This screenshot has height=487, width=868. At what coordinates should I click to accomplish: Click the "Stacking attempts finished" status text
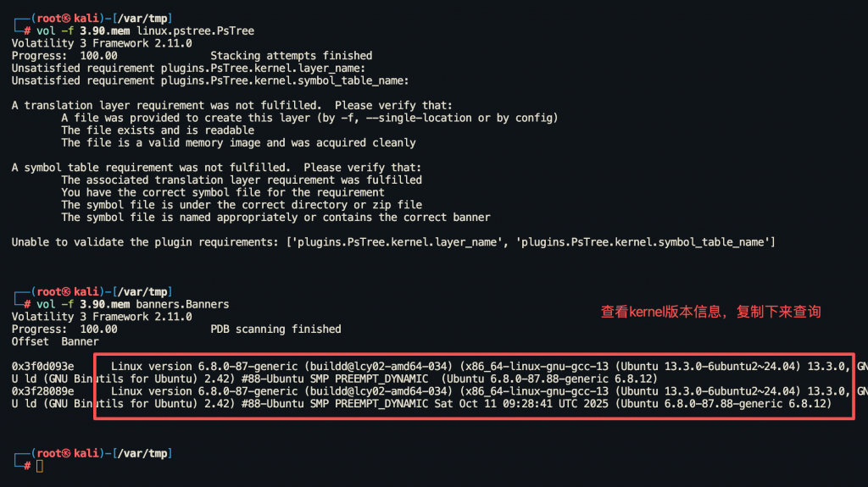(291, 56)
